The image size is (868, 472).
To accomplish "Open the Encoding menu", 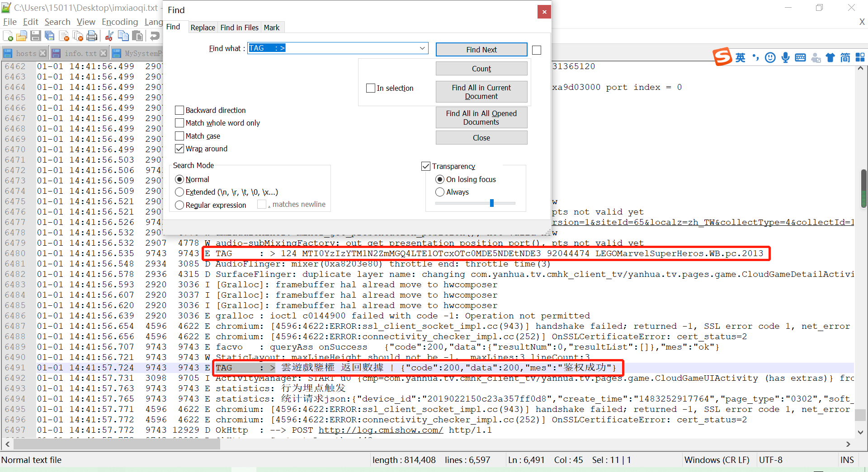I will [120, 22].
